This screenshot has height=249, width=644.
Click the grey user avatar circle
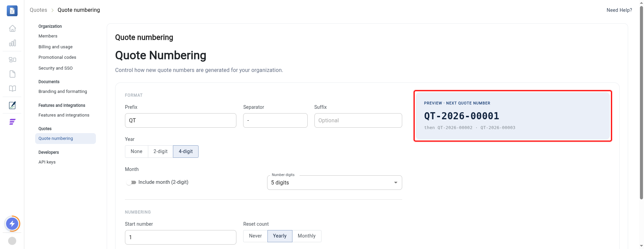point(12,241)
